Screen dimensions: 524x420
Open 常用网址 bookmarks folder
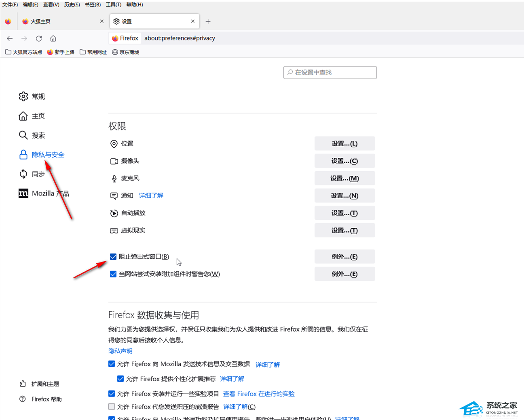coord(93,52)
